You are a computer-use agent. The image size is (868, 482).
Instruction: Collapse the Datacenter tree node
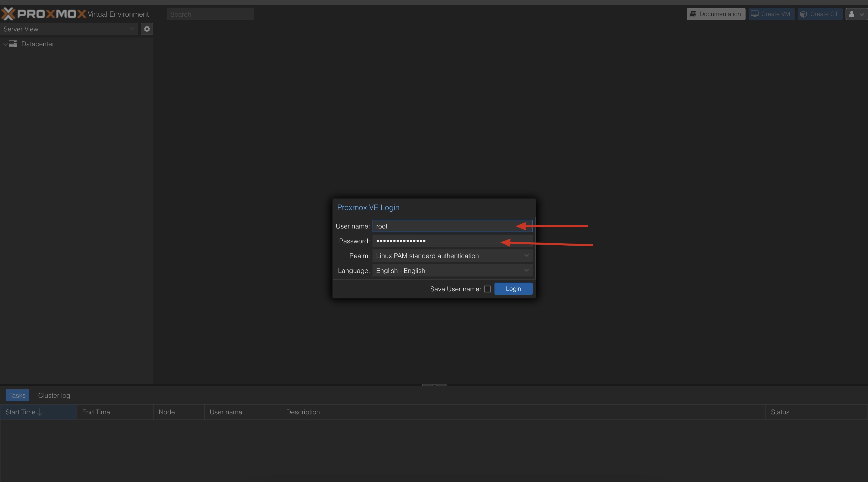(x=5, y=44)
